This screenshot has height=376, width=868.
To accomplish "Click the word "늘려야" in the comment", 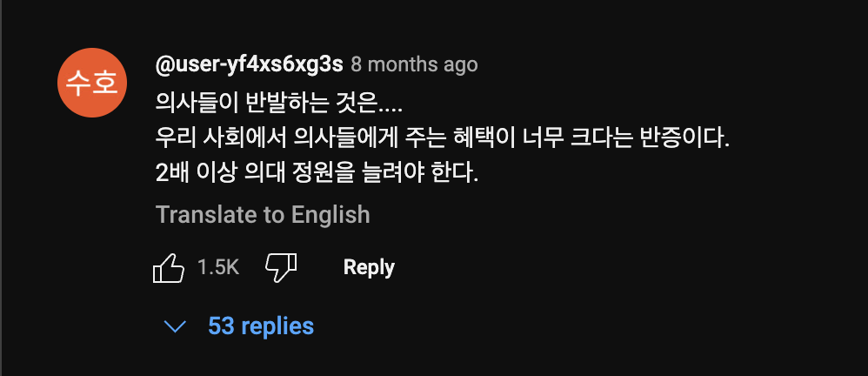I will click(418, 173).
